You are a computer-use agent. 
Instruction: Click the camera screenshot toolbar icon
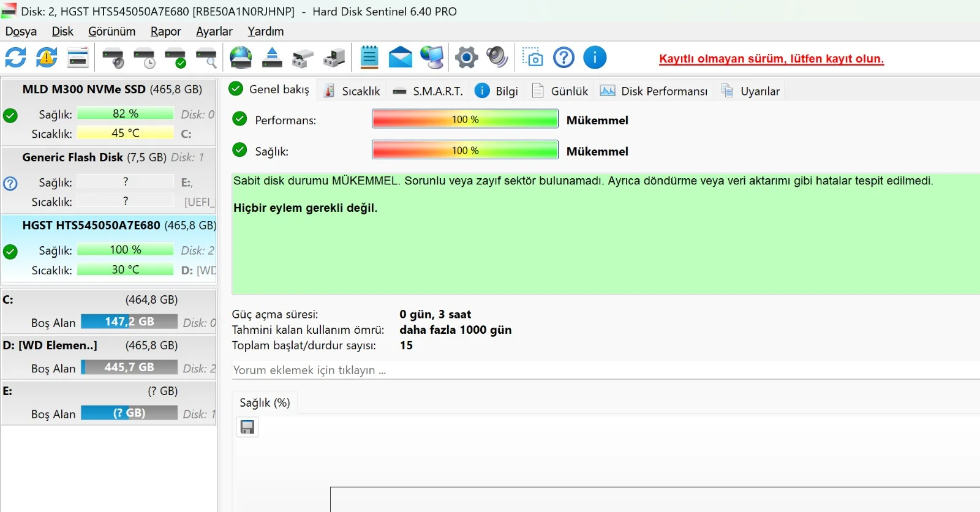532,58
